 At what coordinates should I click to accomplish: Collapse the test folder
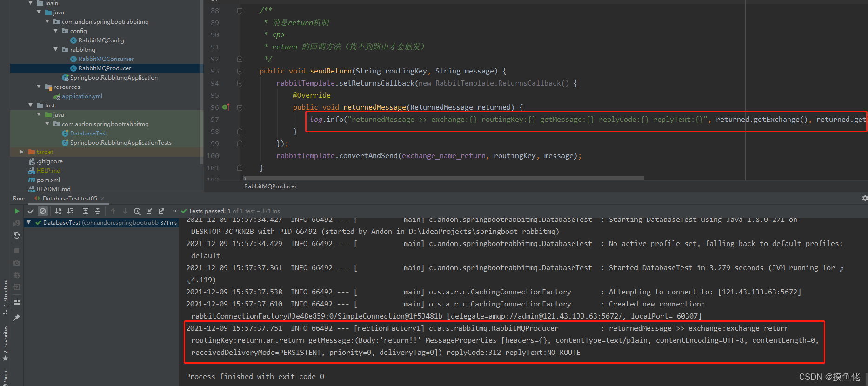[x=31, y=106]
